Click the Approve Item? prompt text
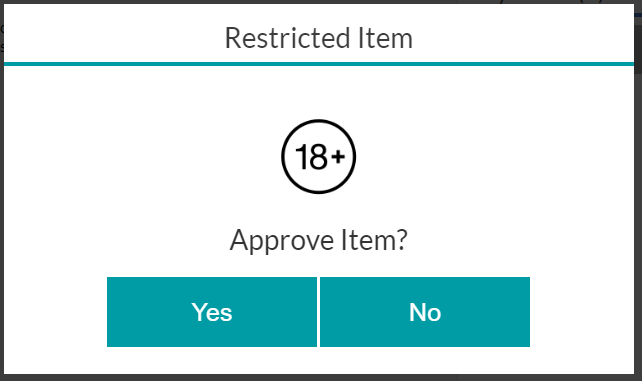 (319, 240)
